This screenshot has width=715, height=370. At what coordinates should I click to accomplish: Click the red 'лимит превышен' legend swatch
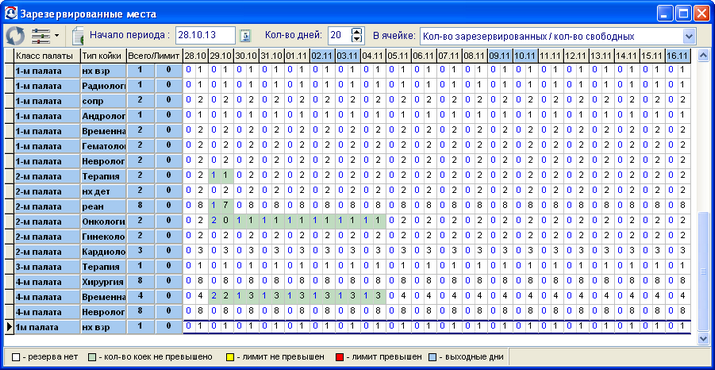point(339,357)
